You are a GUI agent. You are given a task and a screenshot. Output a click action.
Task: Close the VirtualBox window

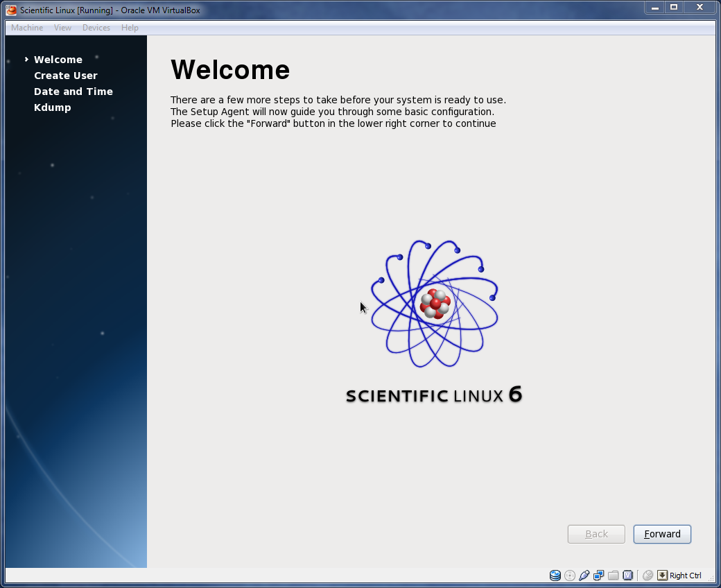point(700,8)
